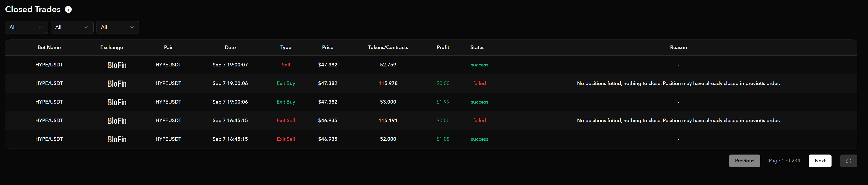Click Page 1 of 234 indicator
This screenshot has width=868, height=185.
click(784, 161)
